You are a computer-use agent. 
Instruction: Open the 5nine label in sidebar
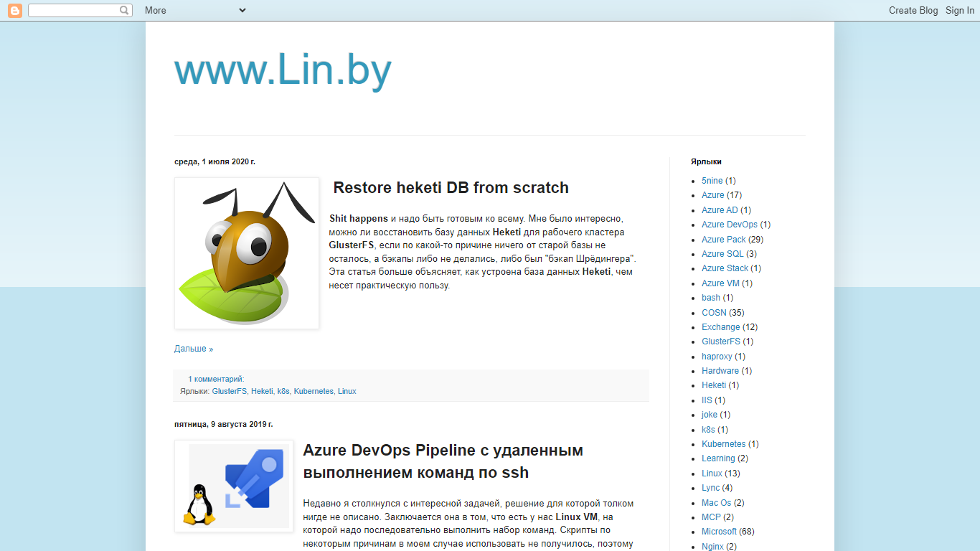click(x=712, y=181)
